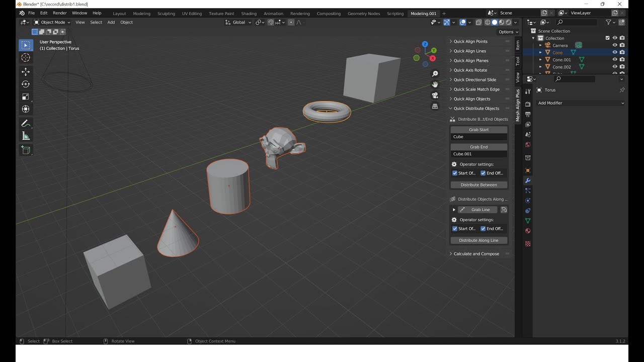Switch to the Sculpting workspace tab
Screen dimensions: 644x362
click(166, 14)
